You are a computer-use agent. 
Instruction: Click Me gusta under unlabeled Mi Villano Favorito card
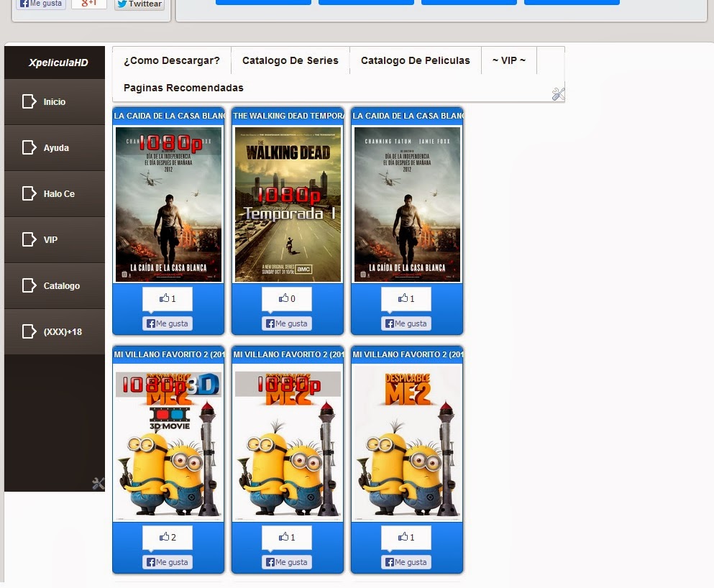(x=406, y=562)
